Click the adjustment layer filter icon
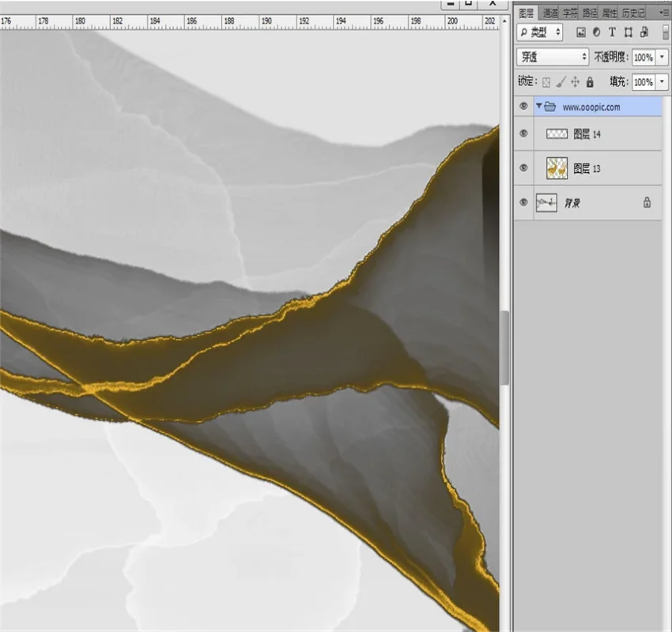This screenshot has width=672, height=632. (x=597, y=32)
